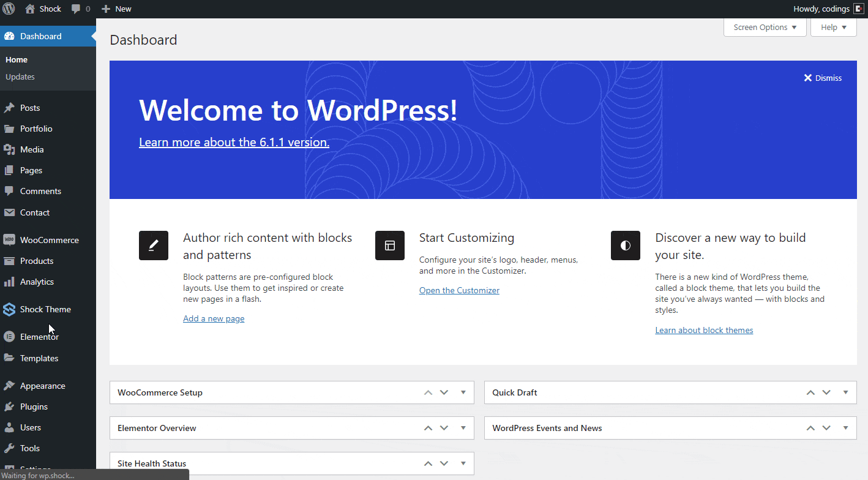Click the Open the Customizer link
Viewport: 868px width, 480px height.
[x=459, y=290]
